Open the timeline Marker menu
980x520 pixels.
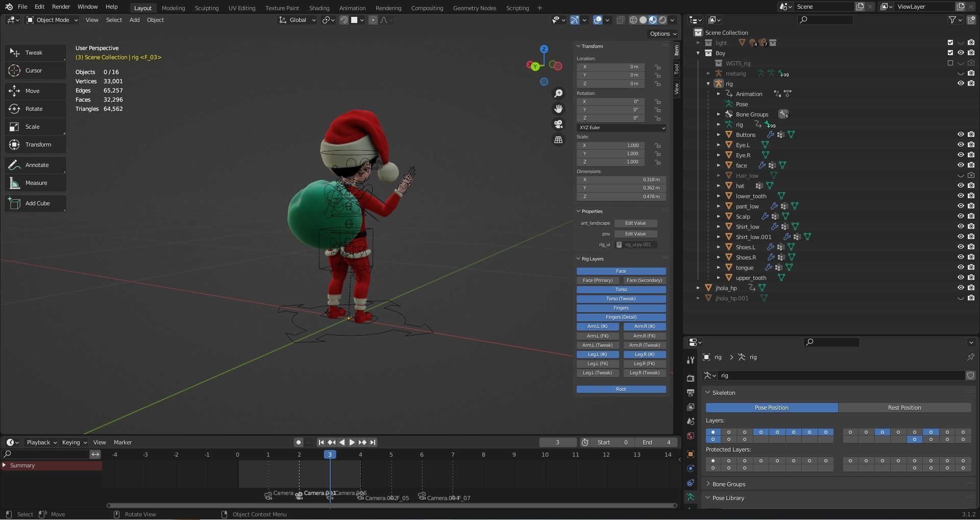pyautogui.click(x=122, y=442)
